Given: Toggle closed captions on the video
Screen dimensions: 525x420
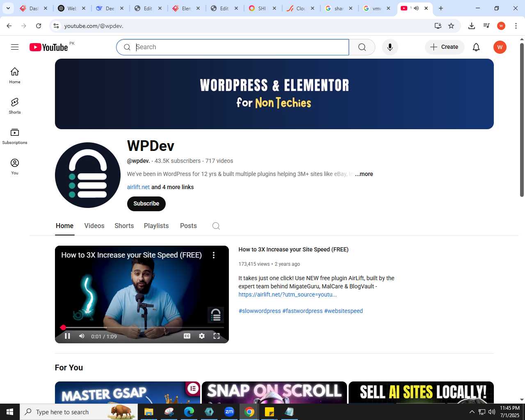Looking at the screenshot, I should click(187, 336).
